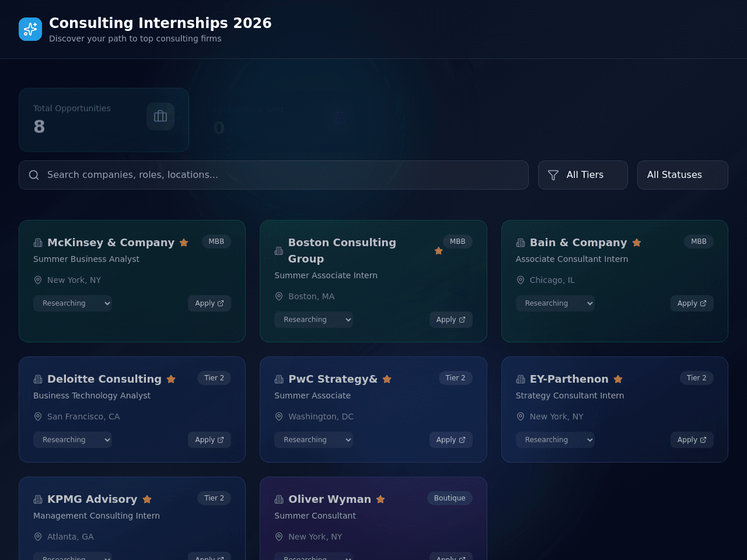Click Apply on the PwC Strategy& card
The image size is (747, 560).
pyautogui.click(x=451, y=440)
